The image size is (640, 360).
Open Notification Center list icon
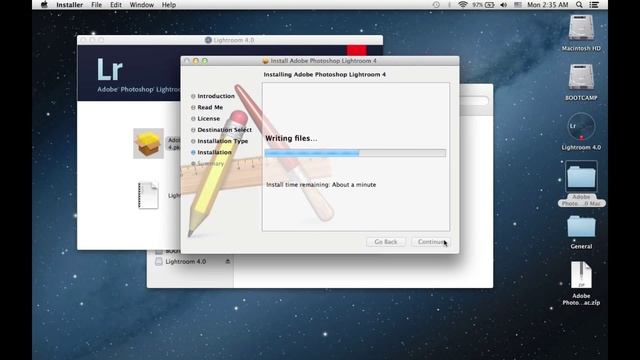click(594, 5)
